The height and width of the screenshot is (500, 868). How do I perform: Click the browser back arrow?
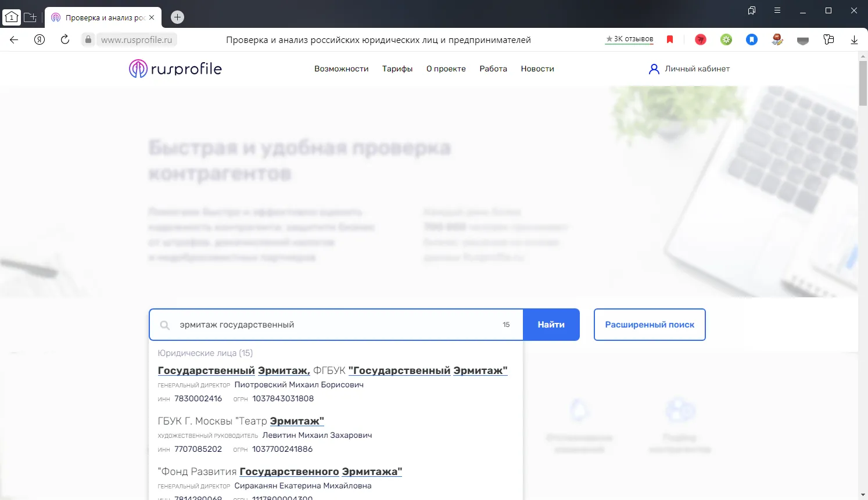(x=14, y=39)
